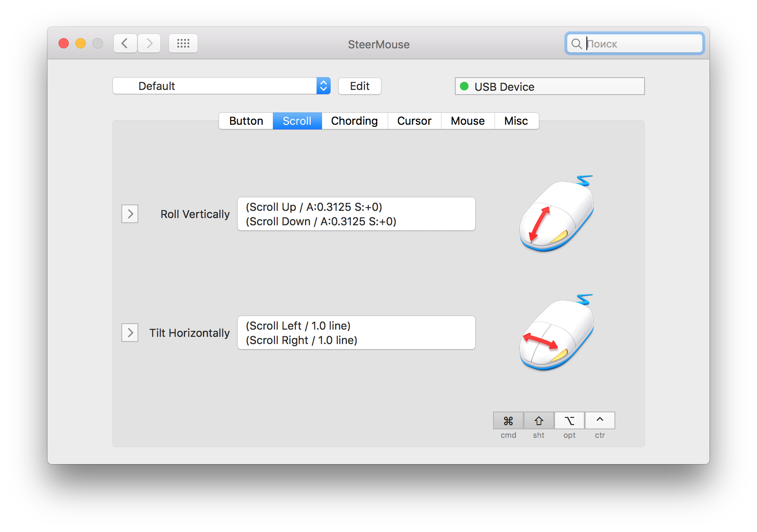Click the red close window button

64,43
